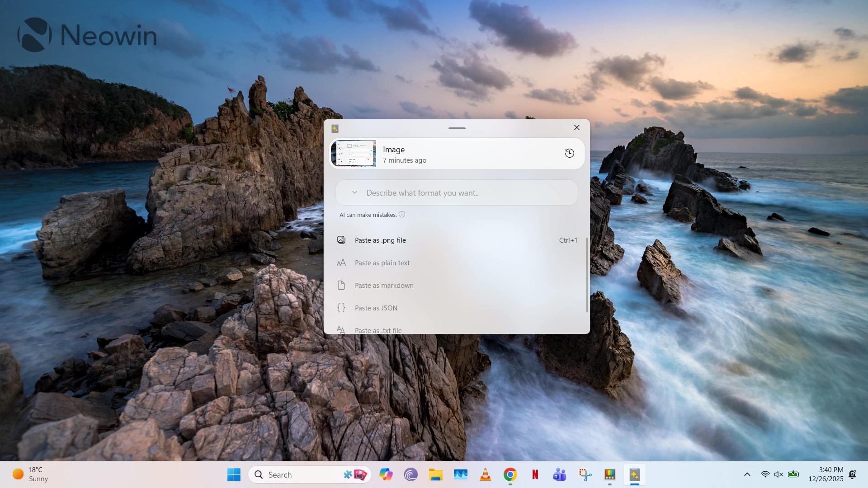Click the document icon beside Paste as markdown
This screenshot has height=488, width=868.
(x=341, y=285)
